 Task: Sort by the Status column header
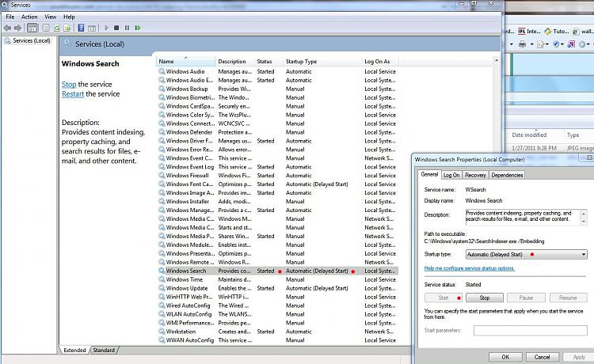click(x=268, y=61)
